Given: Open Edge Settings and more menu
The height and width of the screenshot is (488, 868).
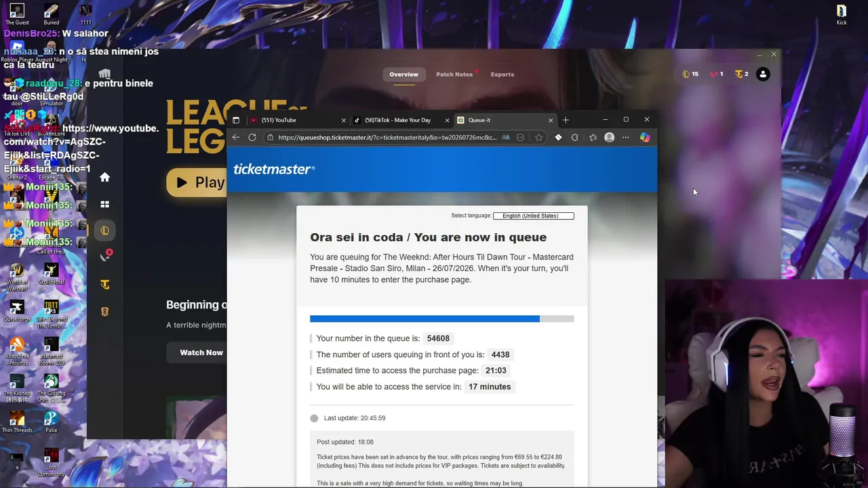Looking at the screenshot, I should click(626, 138).
